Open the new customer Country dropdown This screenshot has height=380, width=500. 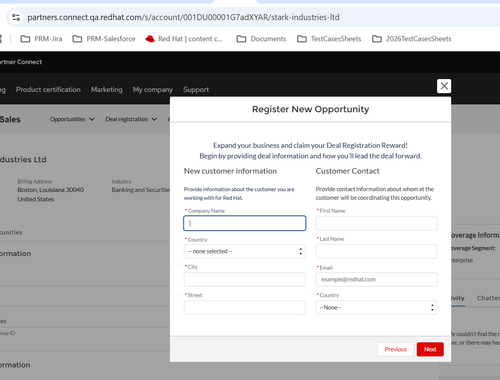[x=245, y=251]
